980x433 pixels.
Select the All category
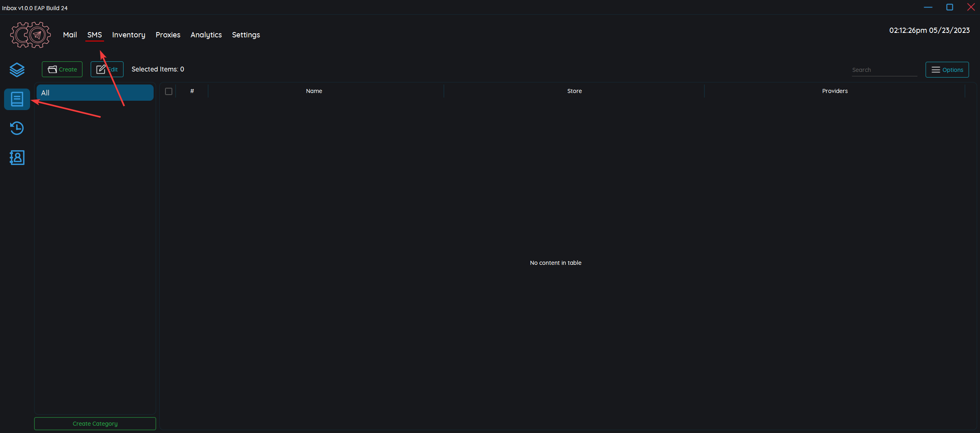point(95,93)
